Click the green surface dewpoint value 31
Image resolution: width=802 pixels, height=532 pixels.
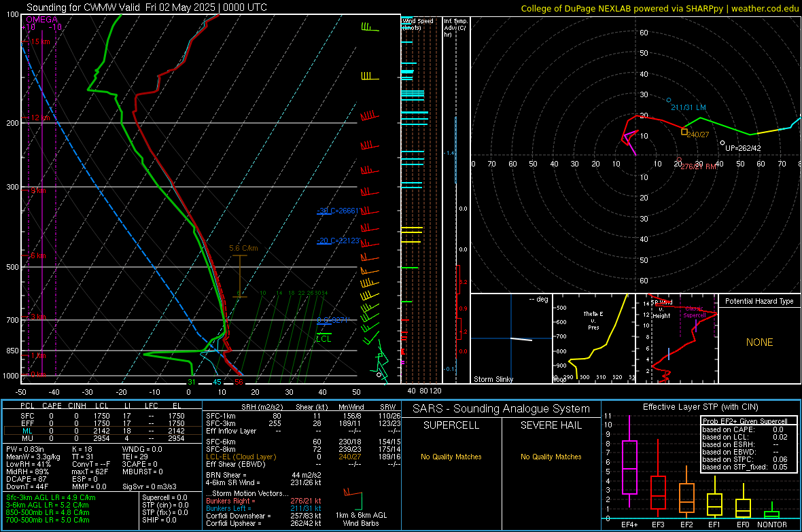(x=191, y=382)
